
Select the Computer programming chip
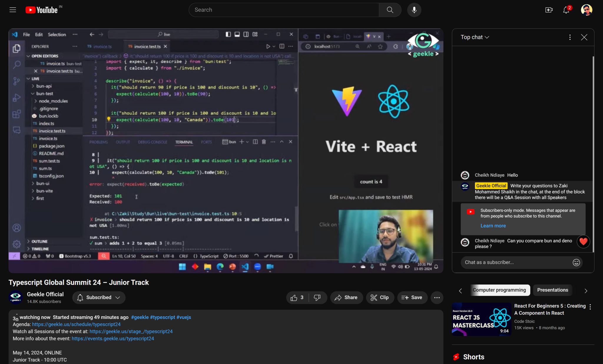pyautogui.click(x=499, y=290)
